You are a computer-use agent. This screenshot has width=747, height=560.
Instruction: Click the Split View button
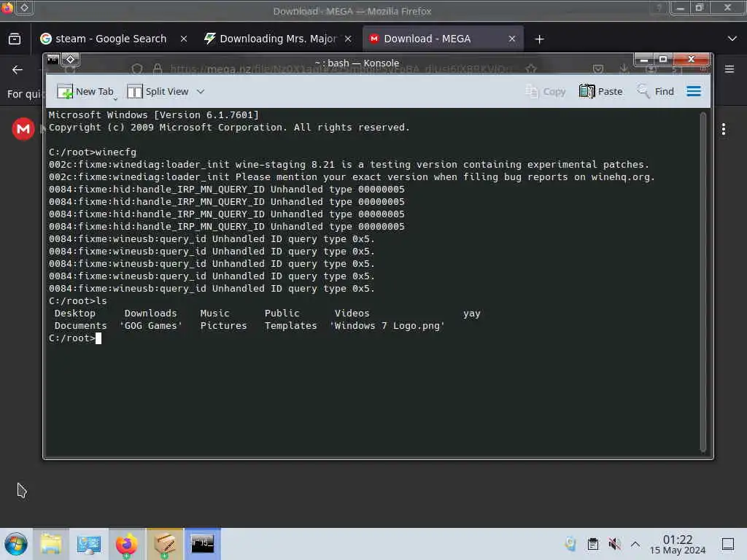click(158, 91)
